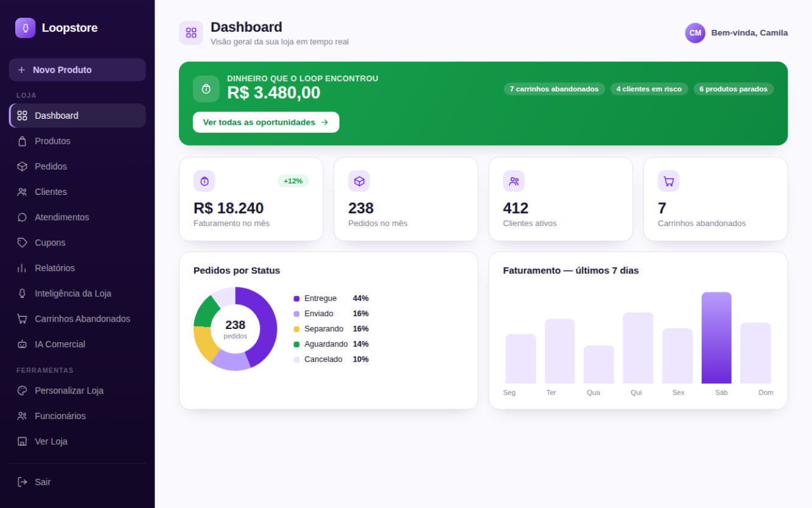Click the arrow in Ver todas as oportunidades
This screenshot has width=812, height=508.
pyautogui.click(x=324, y=122)
